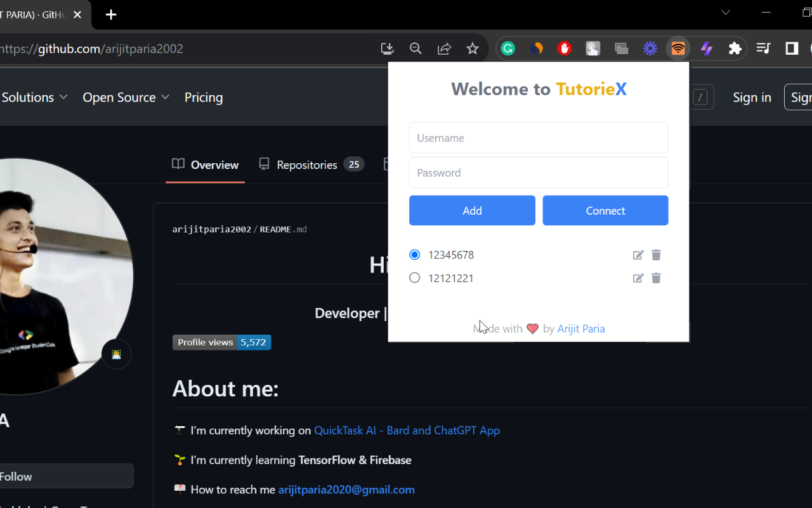This screenshot has height=508, width=812.
Task: Minimize the browser window
Action: (x=766, y=12)
